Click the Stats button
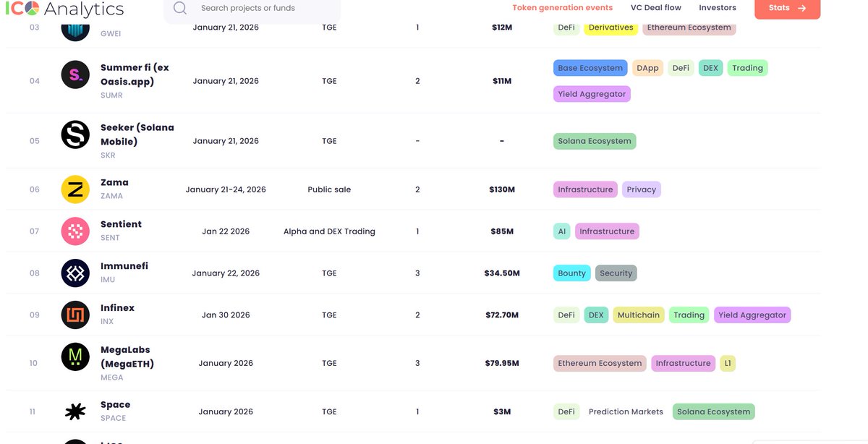868x444 pixels. click(787, 9)
